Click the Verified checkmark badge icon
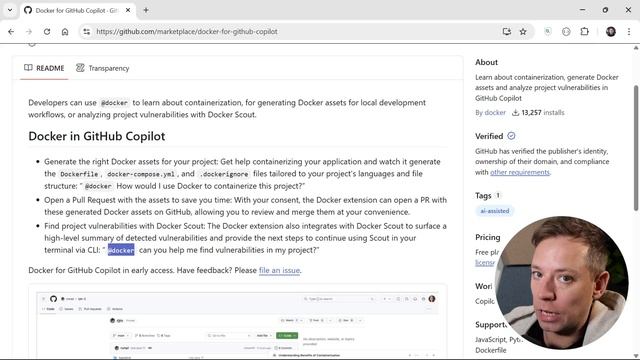The height and width of the screenshot is (360, 640). [511, 136]
